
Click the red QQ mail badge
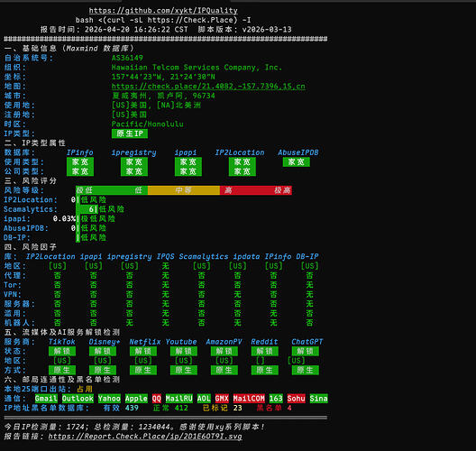click(x=157, y=398)
